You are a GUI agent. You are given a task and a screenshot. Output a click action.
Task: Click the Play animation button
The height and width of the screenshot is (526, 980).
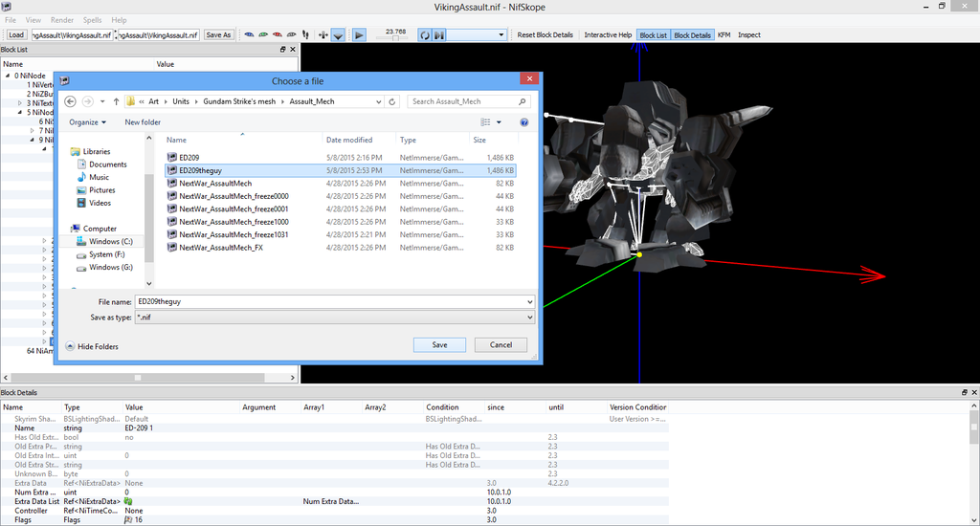pos(360,35)
